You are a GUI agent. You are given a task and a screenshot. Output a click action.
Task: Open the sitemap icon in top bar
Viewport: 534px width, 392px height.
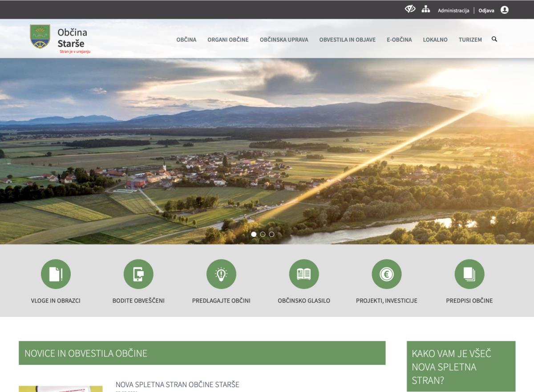(x=426, y=9)
